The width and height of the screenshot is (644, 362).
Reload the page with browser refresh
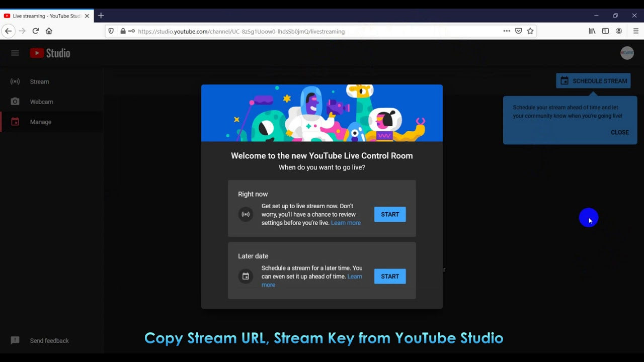tap(36, 31)
